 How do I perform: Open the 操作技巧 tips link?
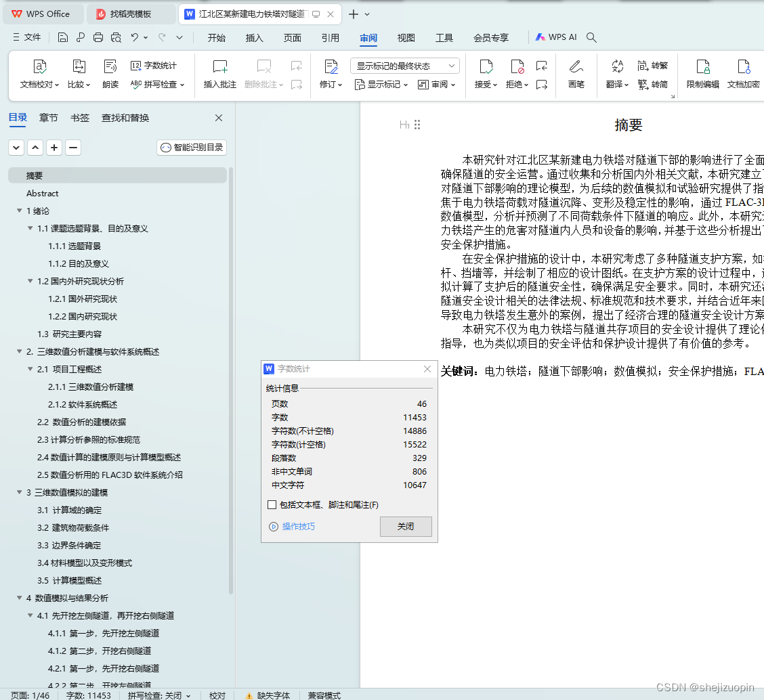click(299, 527)
